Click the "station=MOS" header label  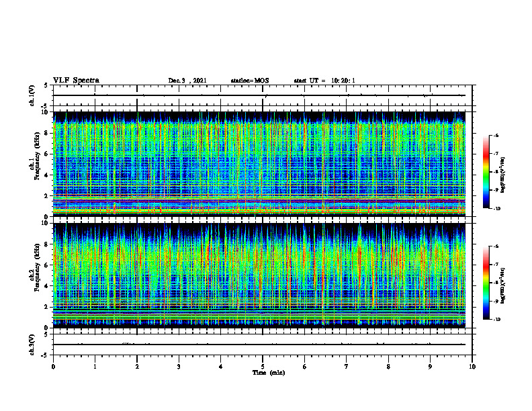click(250, 81)
